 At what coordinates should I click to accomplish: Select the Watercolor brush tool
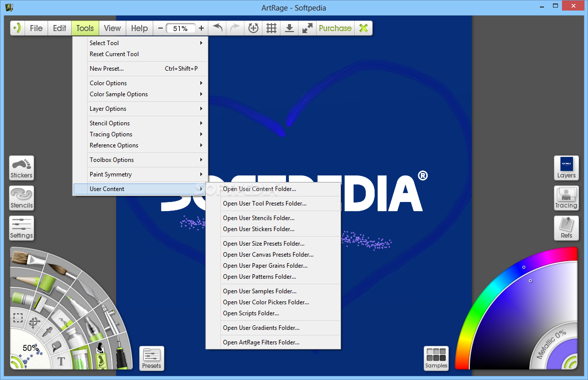point(60,270)
